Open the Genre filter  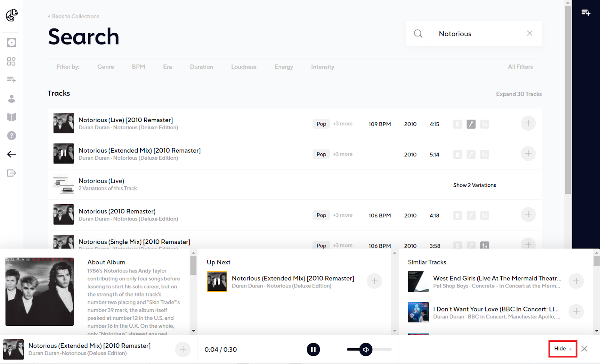coord(105,67)
